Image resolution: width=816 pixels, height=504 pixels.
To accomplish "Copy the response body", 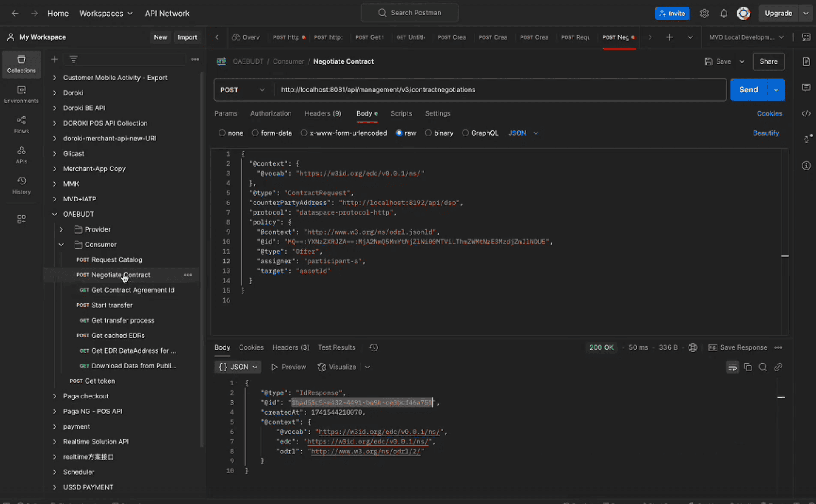I will point(747,367).
